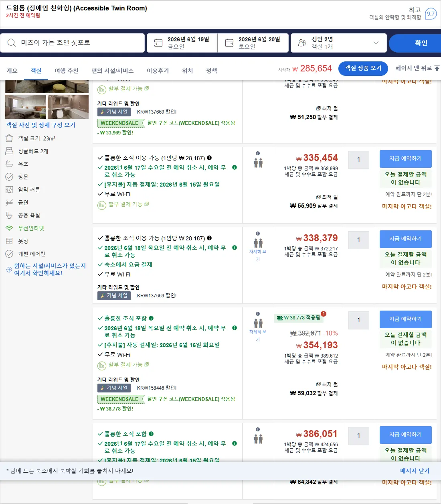Click info icon next to 훌륭한 조식 포함 in 386,051 offer

tap(151, 434)
